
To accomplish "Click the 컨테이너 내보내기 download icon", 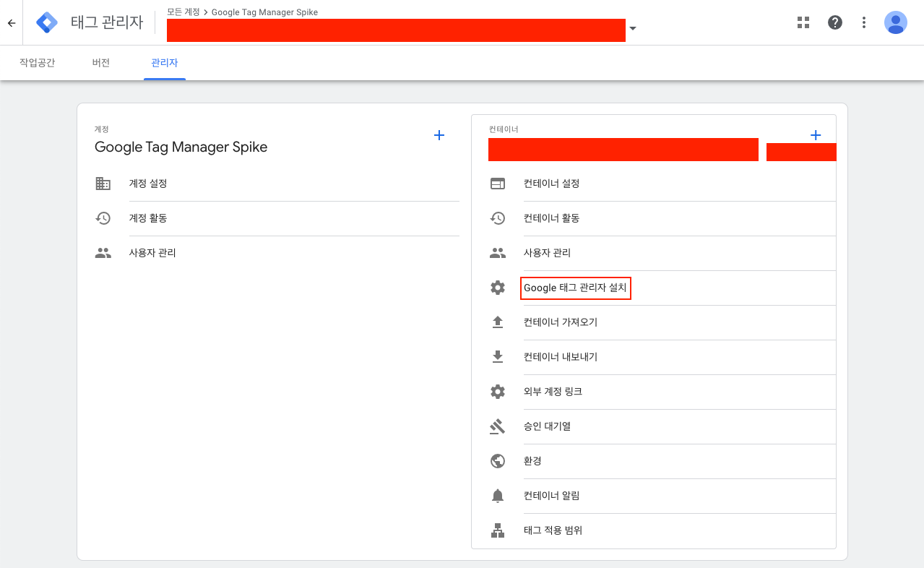I will tap(498, 357).
